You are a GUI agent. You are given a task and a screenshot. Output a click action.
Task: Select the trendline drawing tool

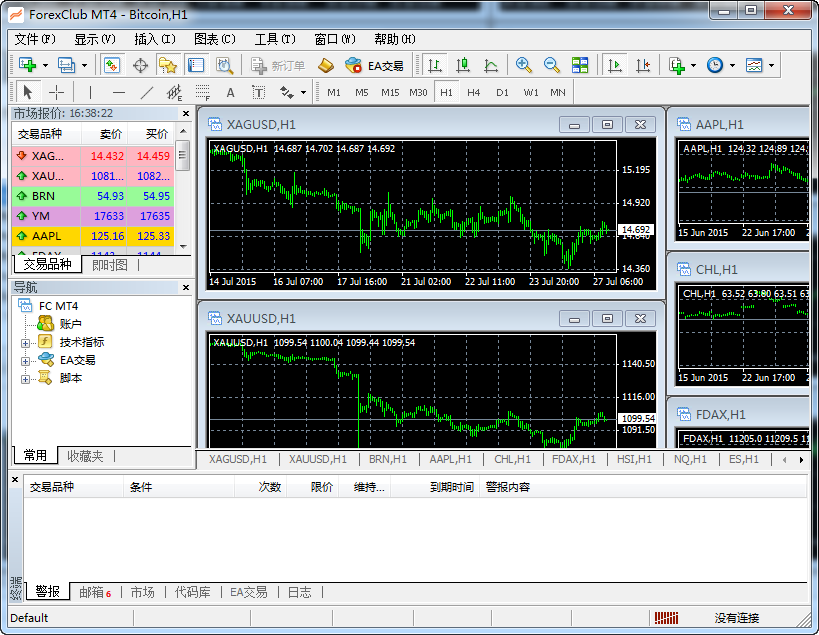click(x=147, y=92)
